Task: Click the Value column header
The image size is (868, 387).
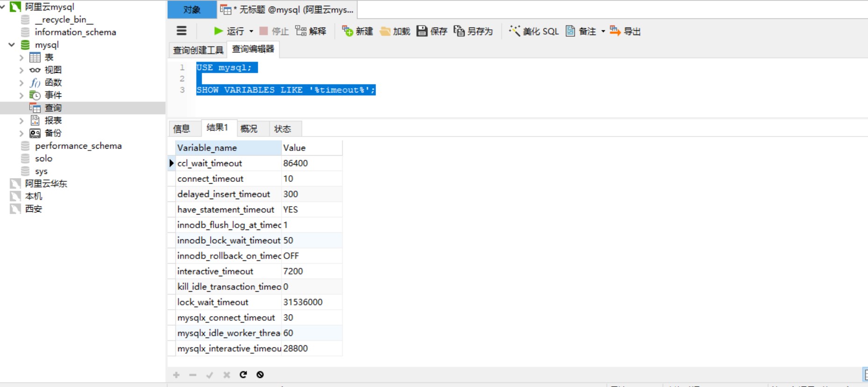Action: pyautogui.click(x=312, y=148)
